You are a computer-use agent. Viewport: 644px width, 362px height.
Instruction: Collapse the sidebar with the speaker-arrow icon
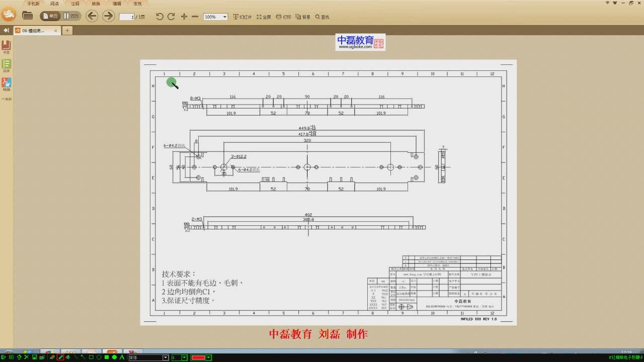pos(6,31)
